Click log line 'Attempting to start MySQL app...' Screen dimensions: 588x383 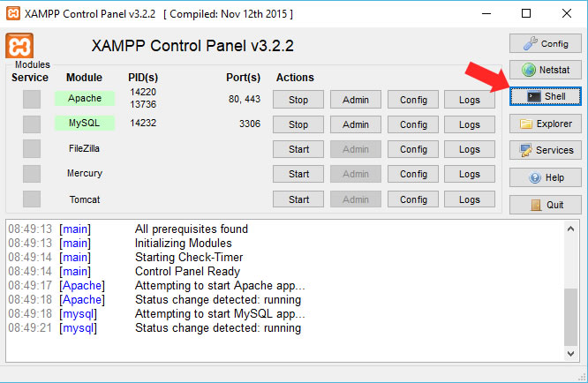pos(220,313)
